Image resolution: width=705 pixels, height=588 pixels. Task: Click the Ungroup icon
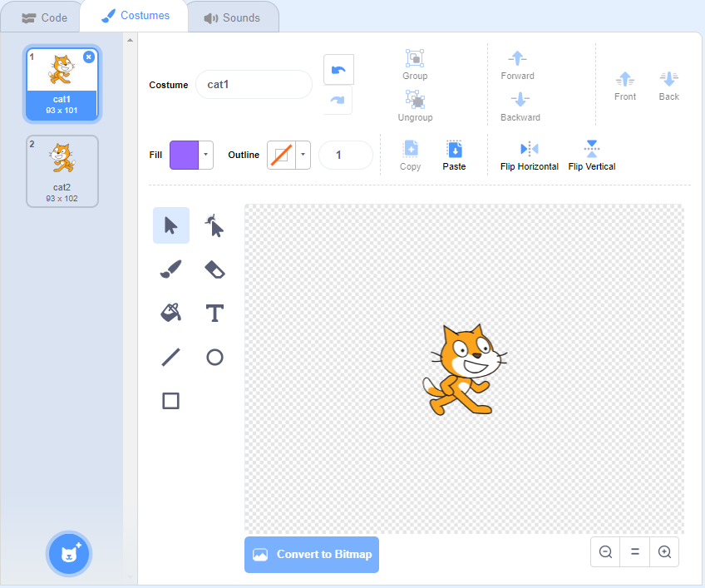click(415, 100)
